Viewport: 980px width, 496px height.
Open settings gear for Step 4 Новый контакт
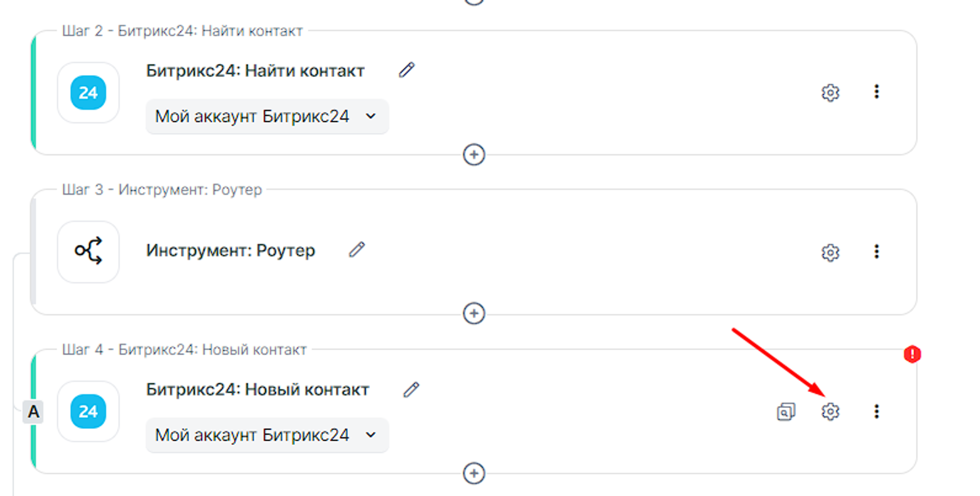pos(830,411)
